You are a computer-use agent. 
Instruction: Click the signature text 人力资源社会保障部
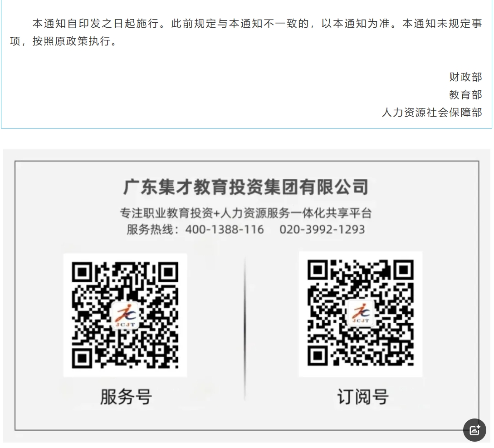coord(432,112)
